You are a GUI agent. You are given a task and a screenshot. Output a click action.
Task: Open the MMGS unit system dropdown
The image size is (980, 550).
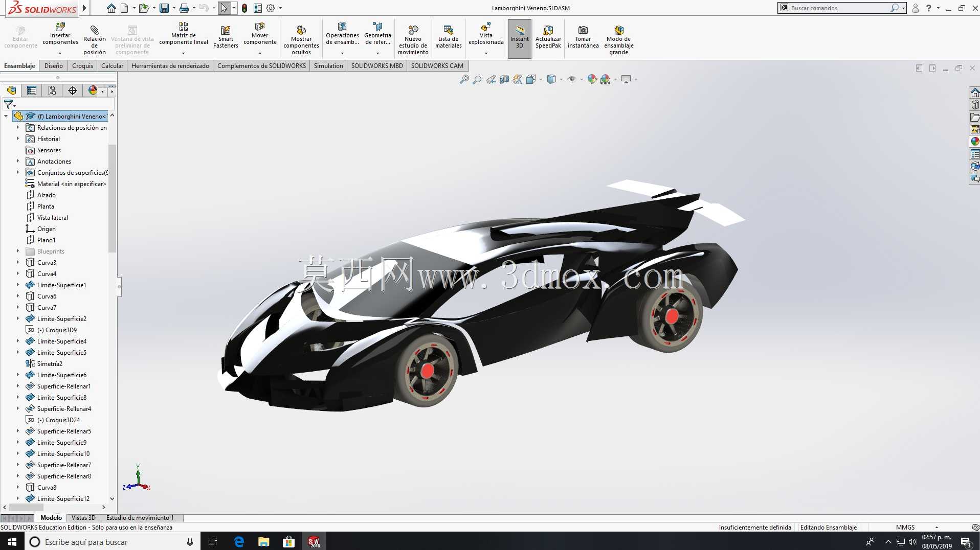937,528
